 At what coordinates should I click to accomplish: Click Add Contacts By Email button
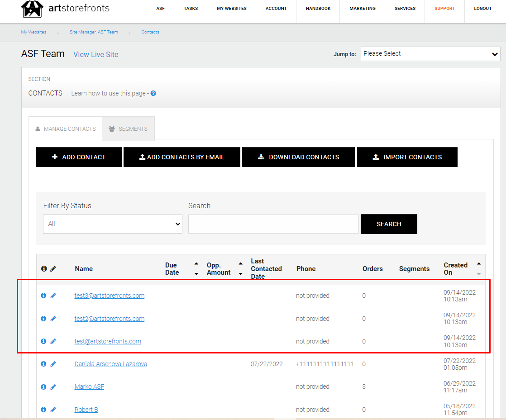tap(181, 157)
